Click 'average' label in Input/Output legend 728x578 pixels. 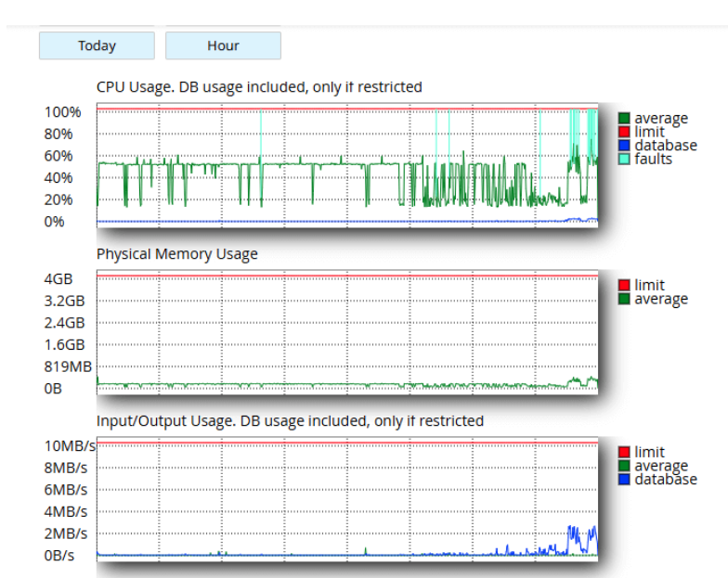pyautogui.click(x=661, y=466)
